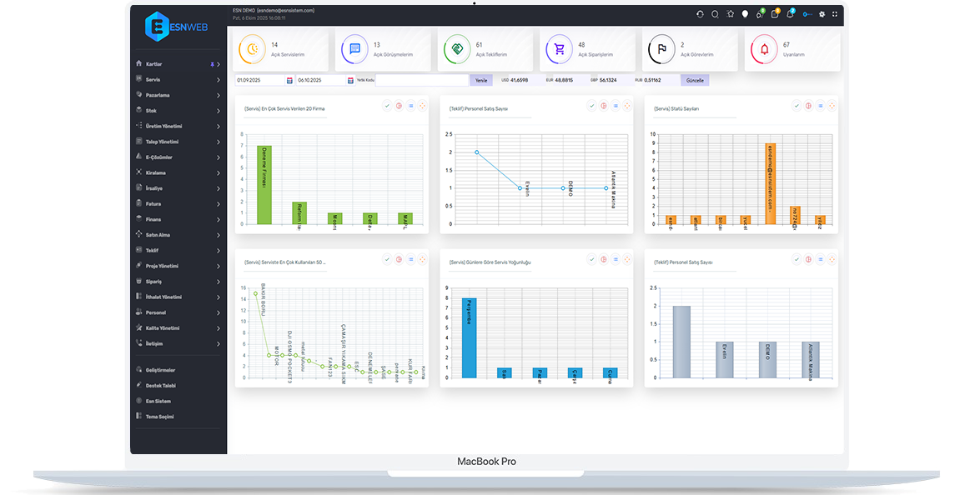The width and height of the screenshot is (980, 495).
Task: Click checkmark icon on Statü Sayıları chart
Action: 796,106
